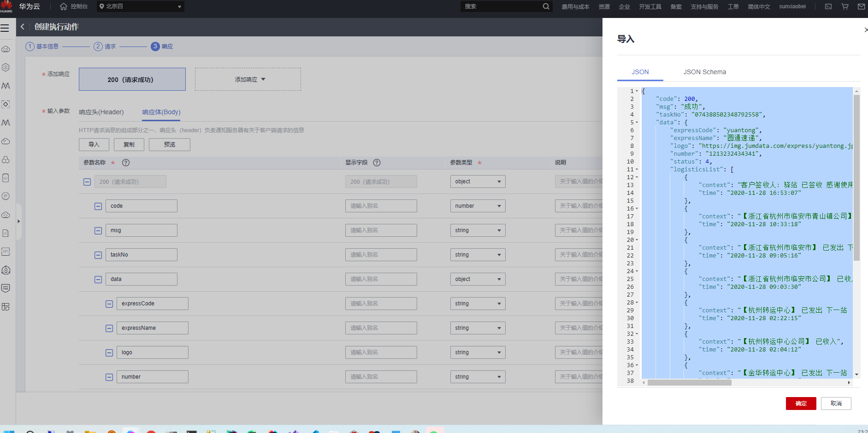
Task: Fold the "logisticsList" array at line 11
Action: 637,170
